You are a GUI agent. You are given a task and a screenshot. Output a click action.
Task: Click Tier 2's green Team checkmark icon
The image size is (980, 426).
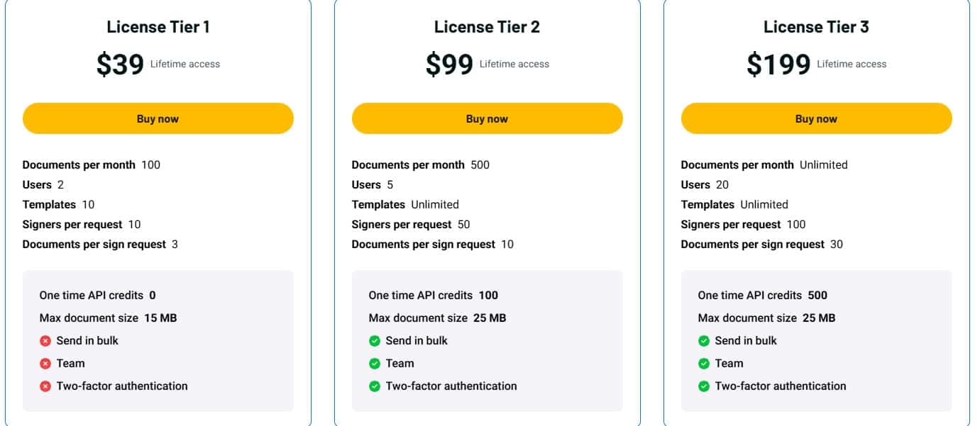coord(375,363)
